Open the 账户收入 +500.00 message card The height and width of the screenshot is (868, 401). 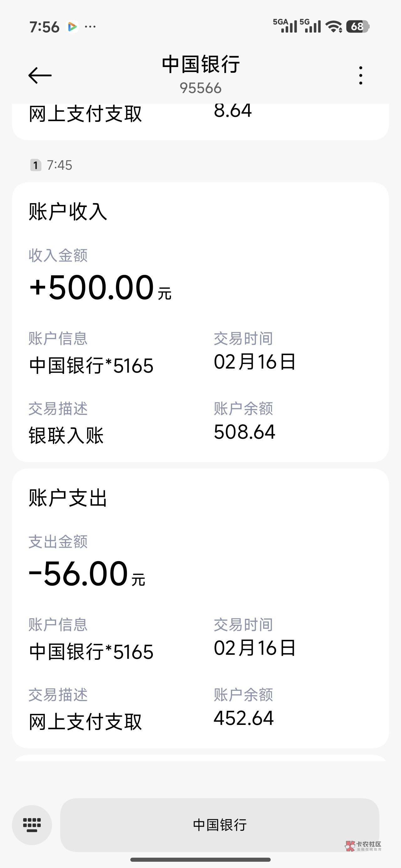pyautogui.click(x=200, y=322)
